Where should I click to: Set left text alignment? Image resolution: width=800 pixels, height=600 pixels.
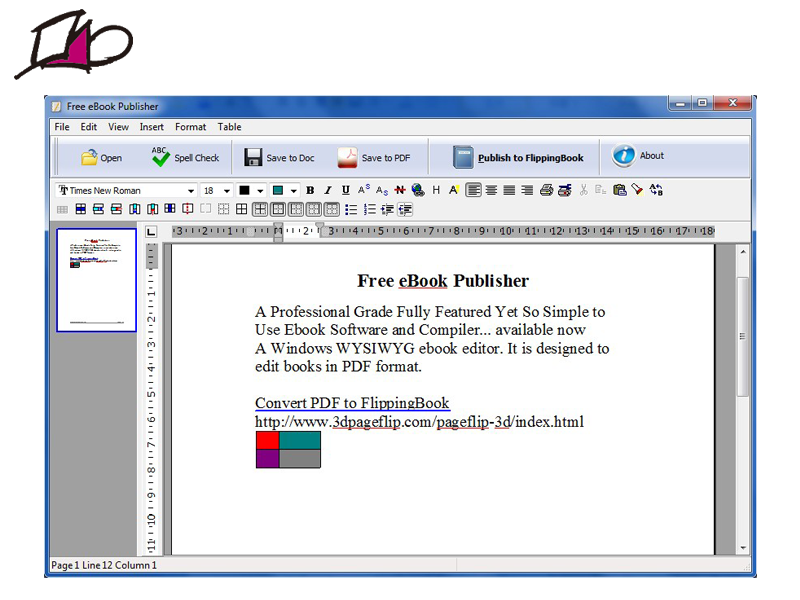coord(473,190)
